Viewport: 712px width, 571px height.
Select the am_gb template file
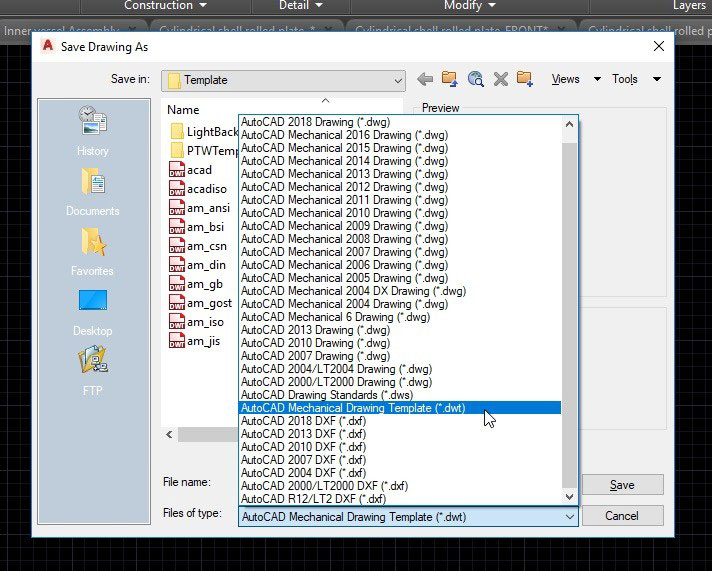coord(196,284)
